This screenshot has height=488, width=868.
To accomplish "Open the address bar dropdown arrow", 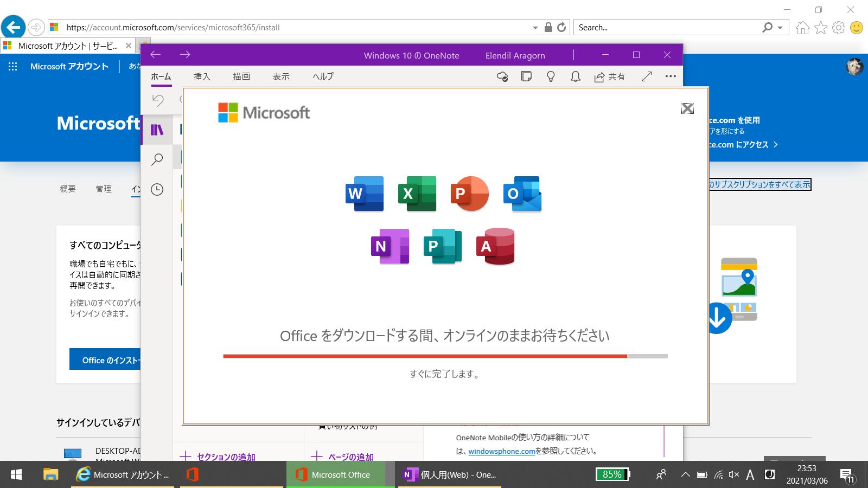I will (x=535, y=28).
